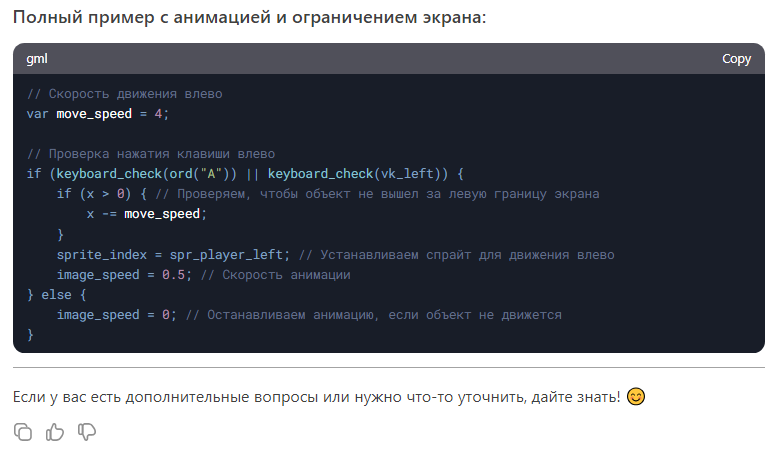Click the 'image_speed = 0;' statement

116,315
